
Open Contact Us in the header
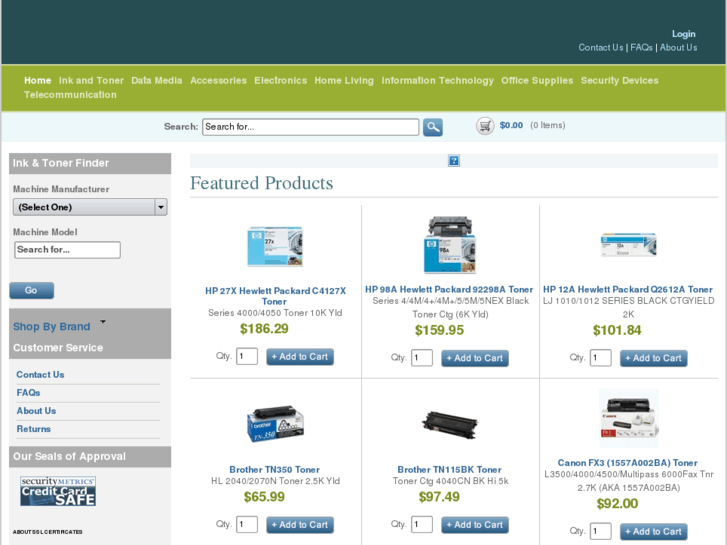point(601,47)
